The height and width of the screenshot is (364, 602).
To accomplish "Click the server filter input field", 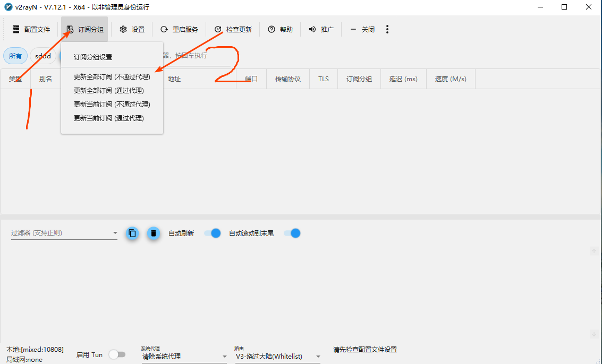I will click(196, 56).
